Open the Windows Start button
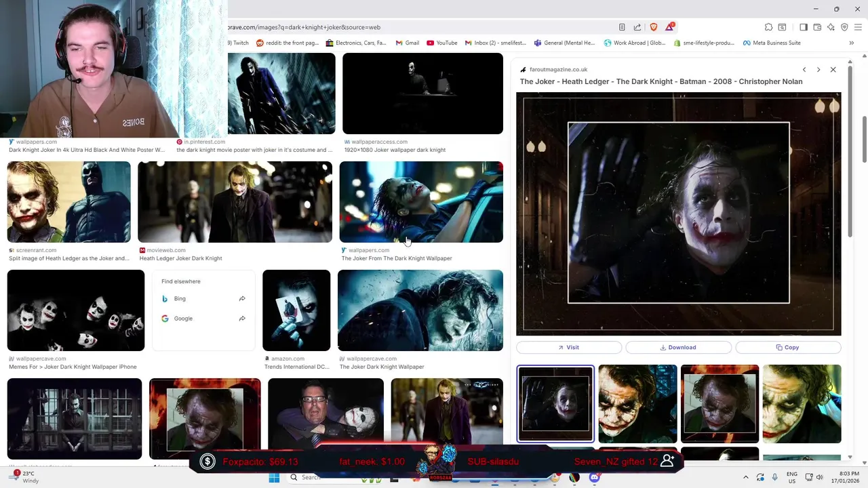This screenshot has width=868, height=488. click(274, 477)
